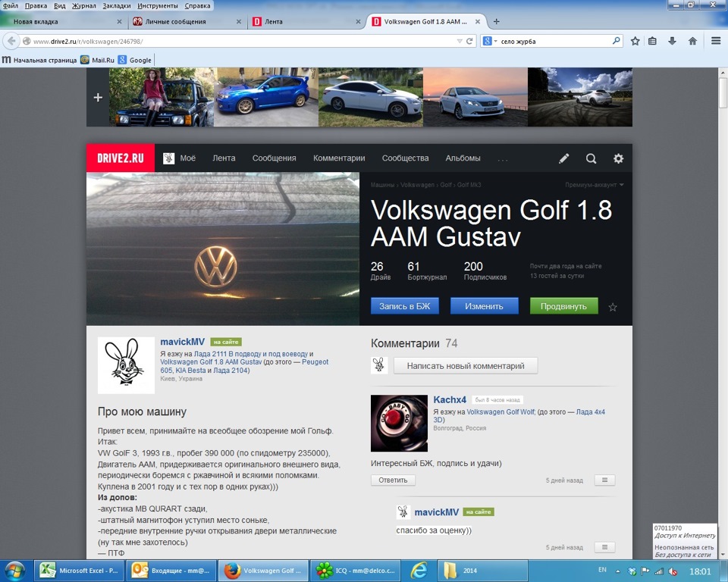Click the network icon in system tray
728x582 pixels.
pos(658,571)
